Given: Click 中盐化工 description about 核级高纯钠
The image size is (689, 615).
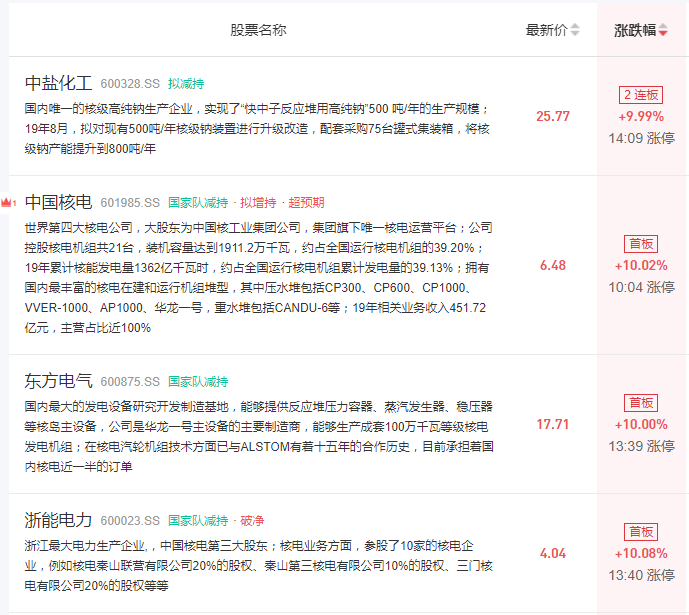Looking at the screenshot, I should point(257,129).
